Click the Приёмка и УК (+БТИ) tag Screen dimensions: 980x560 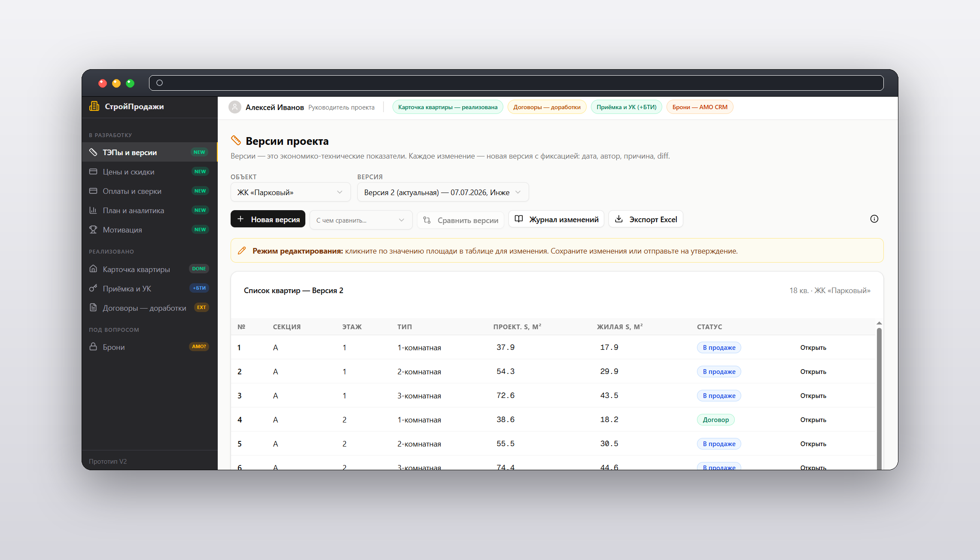(x=626, y=107)
